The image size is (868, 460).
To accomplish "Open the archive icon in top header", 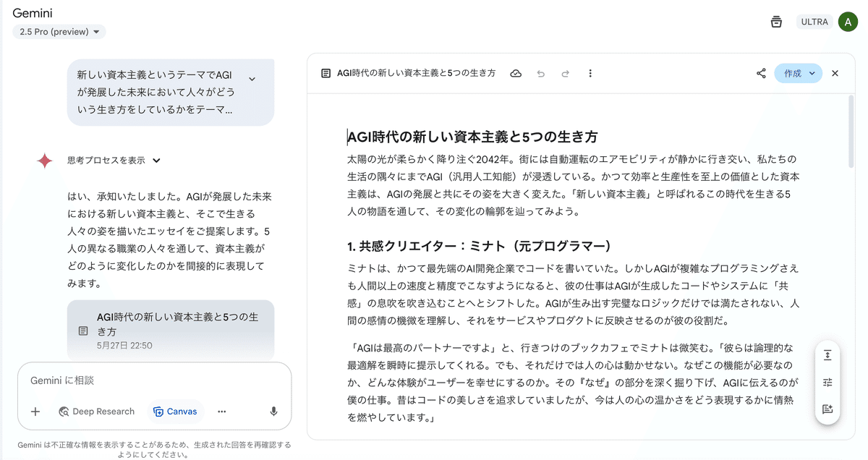I will click(x=776, y=22).
